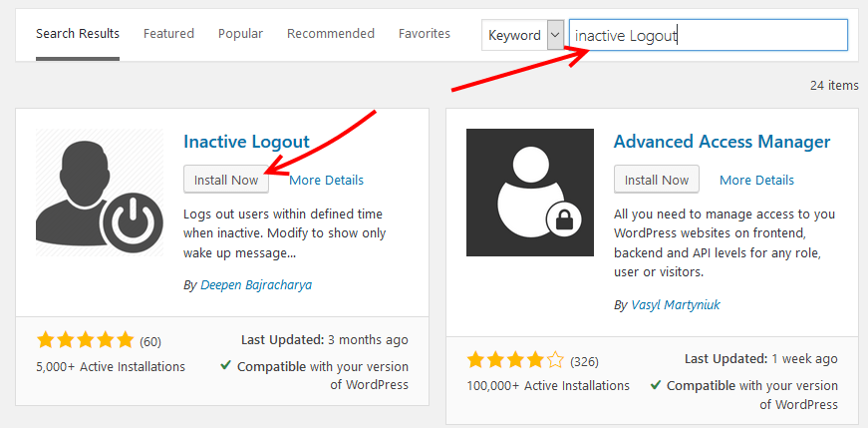
Task: Focus the plugin search input field
Action: pos(709,36)
